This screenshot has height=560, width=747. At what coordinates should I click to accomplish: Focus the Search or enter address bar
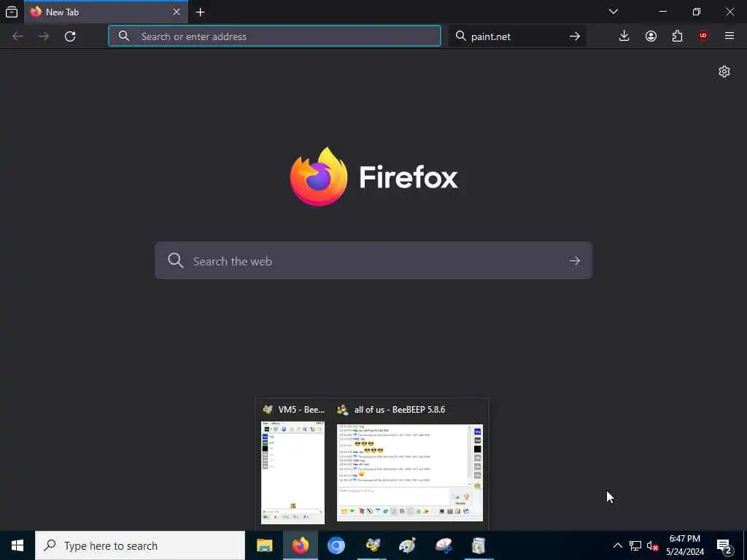point(274,36)
